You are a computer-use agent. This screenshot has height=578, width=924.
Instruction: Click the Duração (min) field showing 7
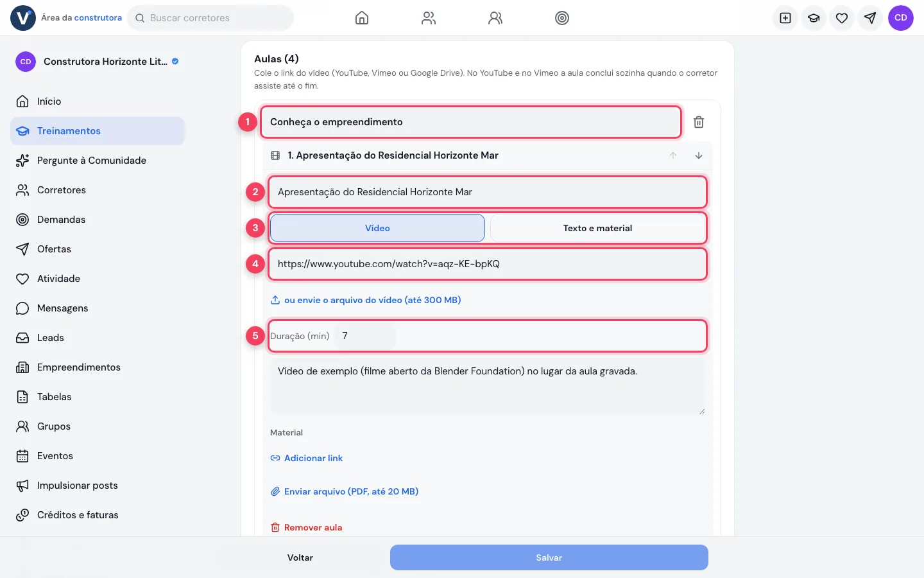point(364,336)
